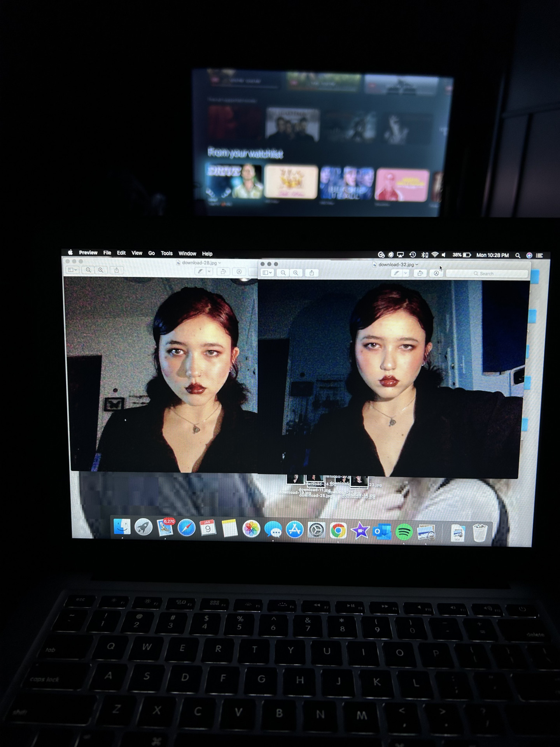Open the Tools menu

(x=166, y=253)
